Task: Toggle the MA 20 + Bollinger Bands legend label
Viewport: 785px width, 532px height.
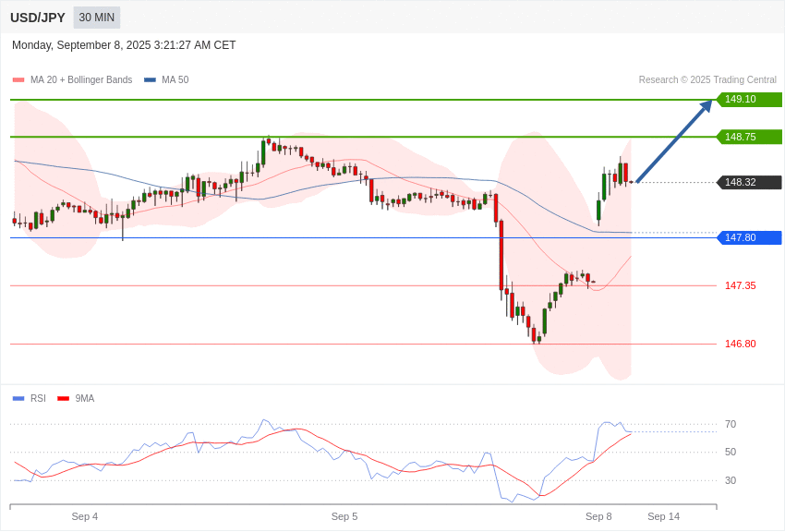Action: click(81, 80)
